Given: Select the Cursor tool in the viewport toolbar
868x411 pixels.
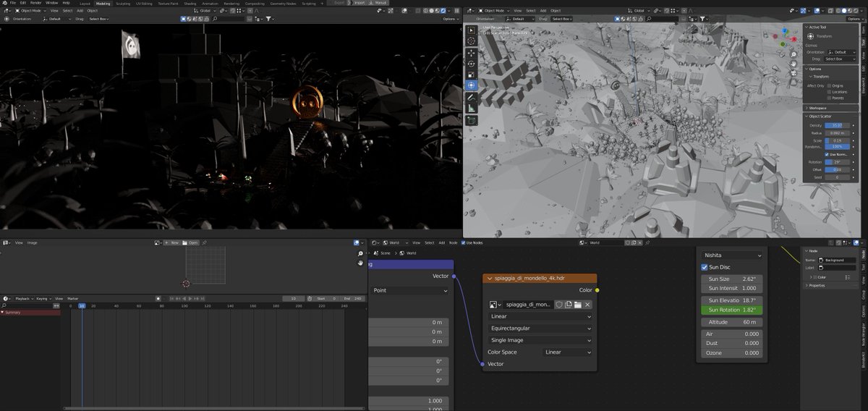Looking at the screenshot, I should 471,41.
